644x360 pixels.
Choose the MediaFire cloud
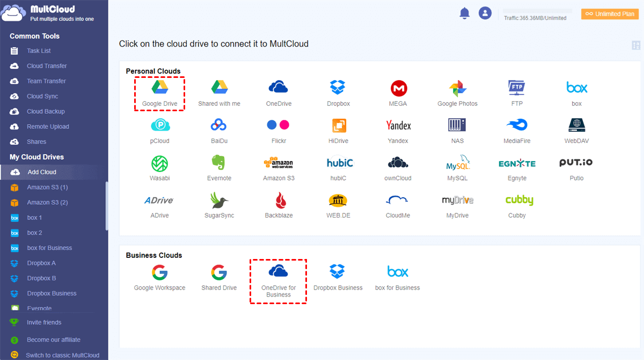click(x=517, y=131)
